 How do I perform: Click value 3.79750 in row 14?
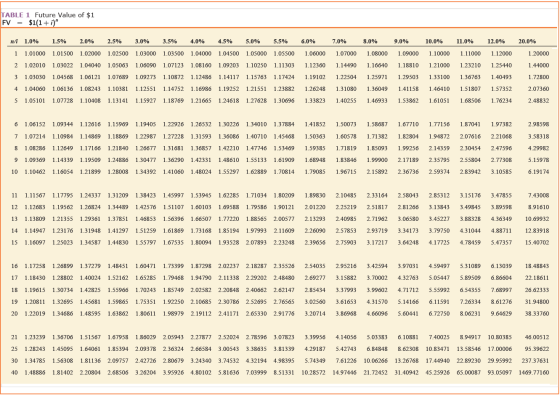coord(439,231)
